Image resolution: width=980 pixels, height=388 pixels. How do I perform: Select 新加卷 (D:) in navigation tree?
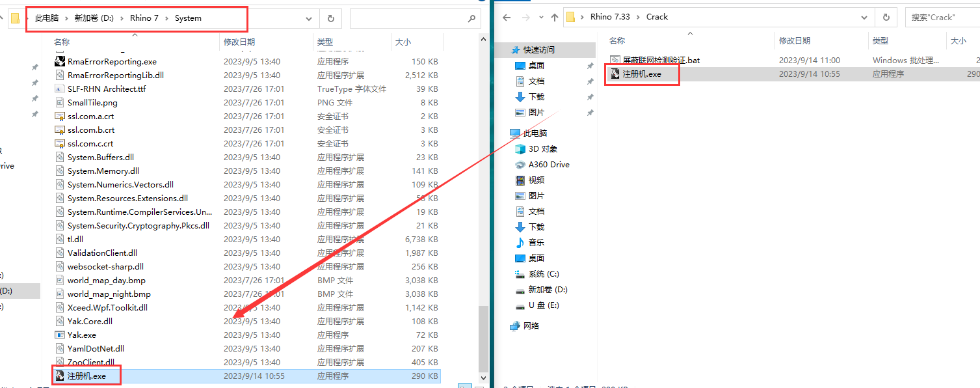click(x=548, y=290)
